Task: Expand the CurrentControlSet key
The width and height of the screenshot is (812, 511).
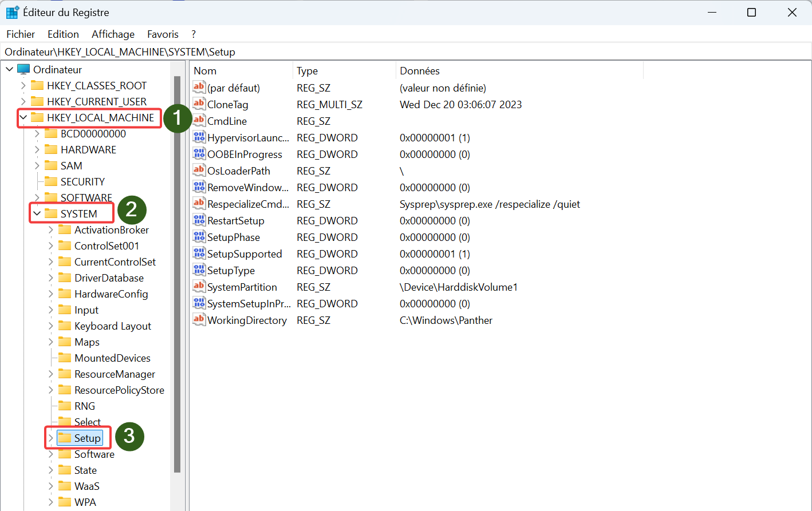Action: (x=51, y=262)
